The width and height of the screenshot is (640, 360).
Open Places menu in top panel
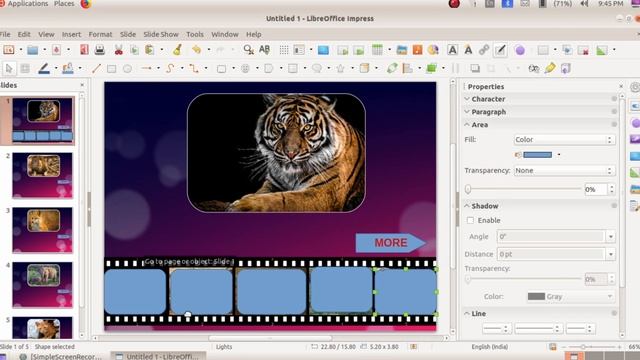(64, 4)
